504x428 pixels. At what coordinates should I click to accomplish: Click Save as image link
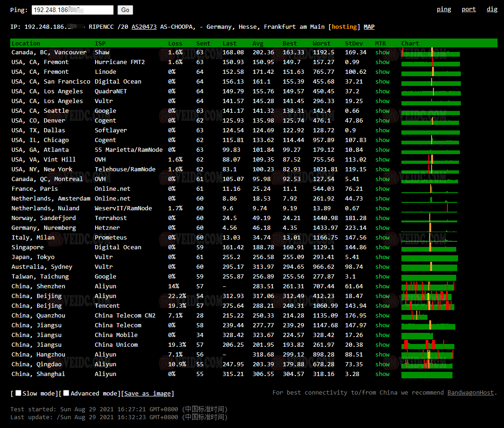[148, 394]
